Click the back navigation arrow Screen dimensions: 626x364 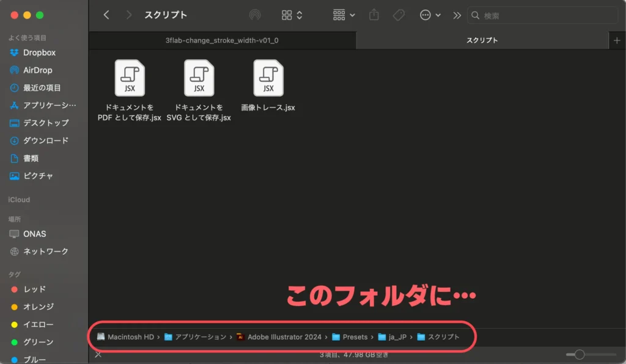106,15
